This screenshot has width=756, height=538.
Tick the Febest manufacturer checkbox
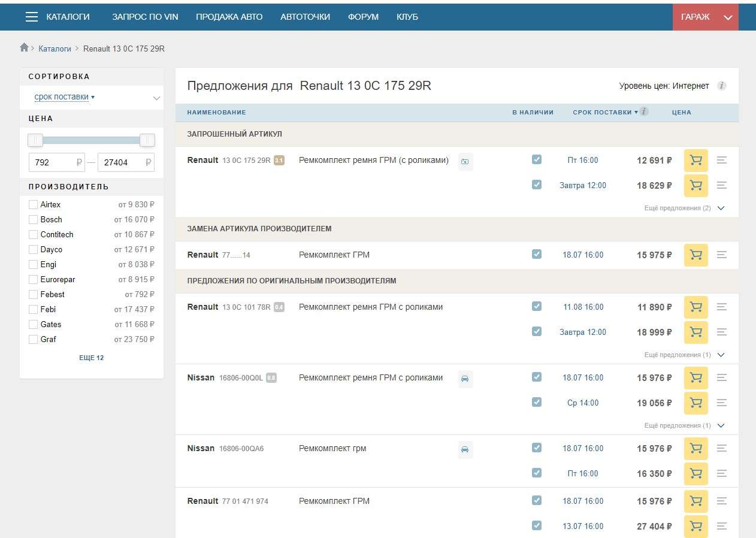coord(34,295)
